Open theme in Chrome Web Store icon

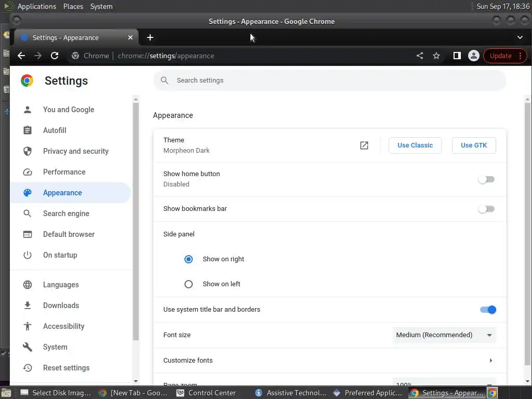[x=364, y=145]
